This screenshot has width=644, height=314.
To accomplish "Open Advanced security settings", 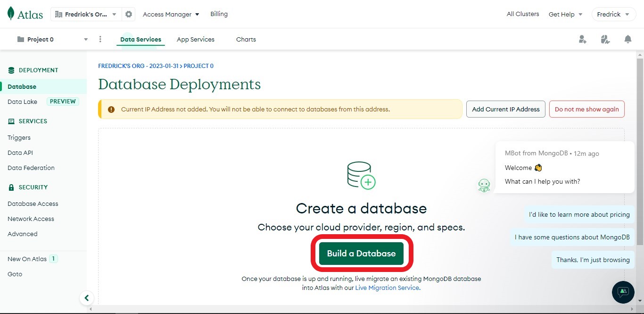I will 23,234.
